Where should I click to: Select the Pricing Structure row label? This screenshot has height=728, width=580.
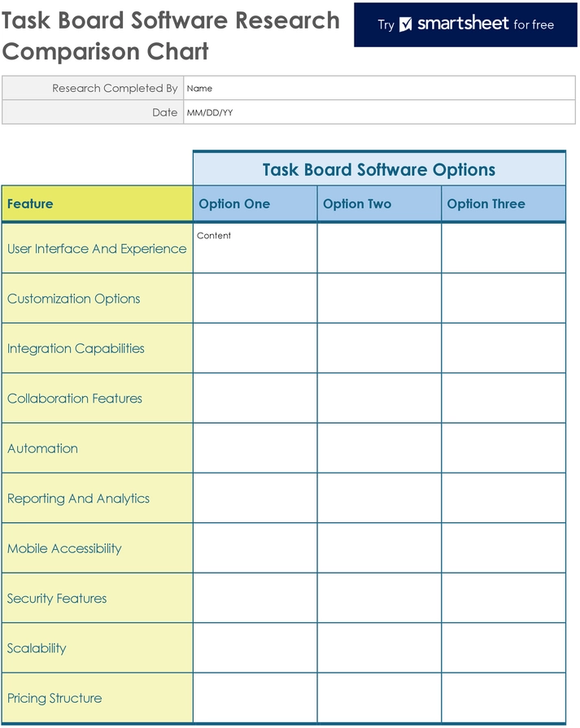click(97, 698)
